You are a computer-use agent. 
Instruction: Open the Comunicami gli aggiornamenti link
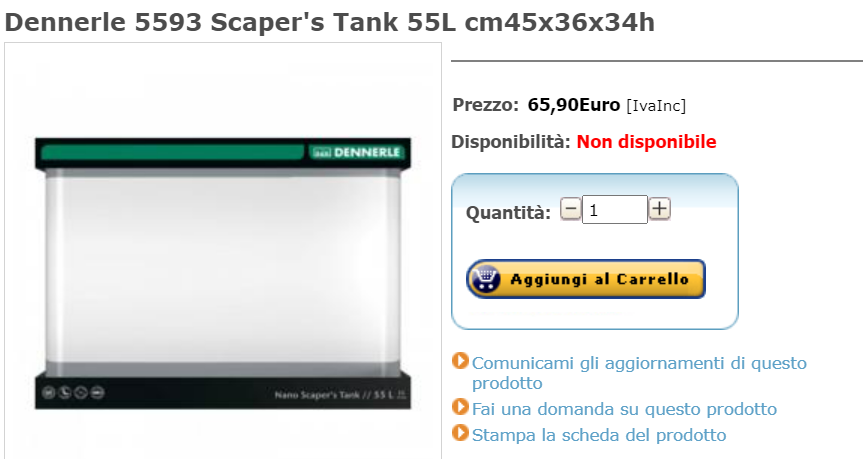[x=639, y=373]
